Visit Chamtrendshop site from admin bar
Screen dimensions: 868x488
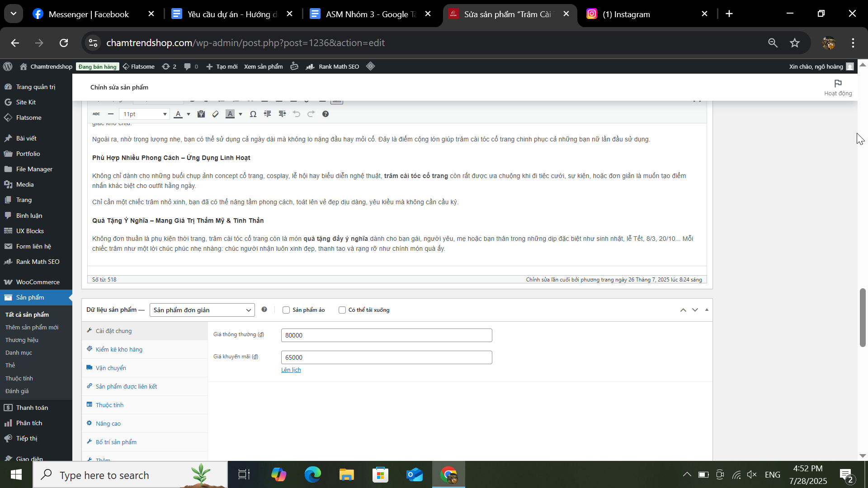coord(46,66)
